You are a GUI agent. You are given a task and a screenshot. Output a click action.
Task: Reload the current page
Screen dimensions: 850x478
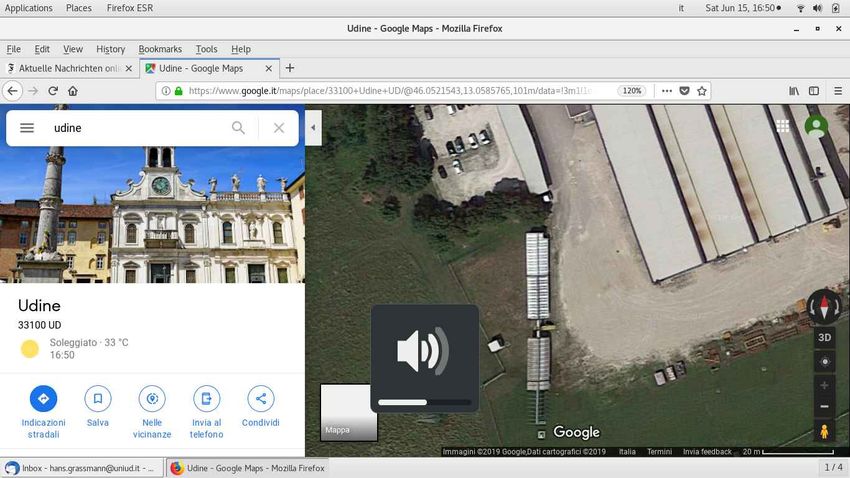pos(53,91)
